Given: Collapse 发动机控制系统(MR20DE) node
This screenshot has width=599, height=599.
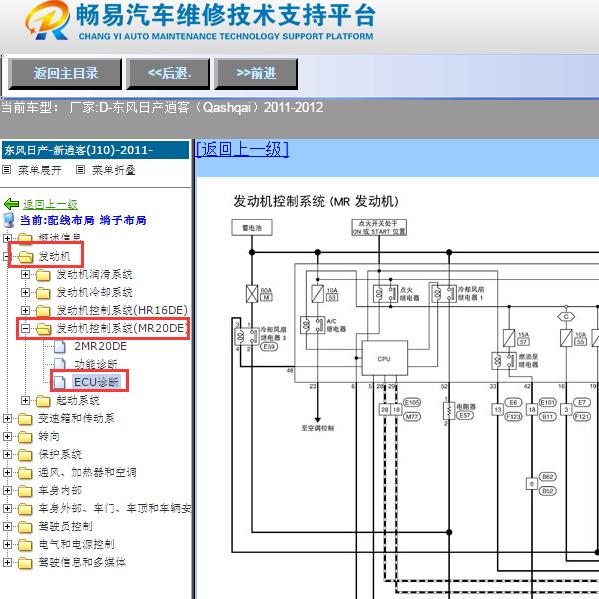Looking at the screenshot, I should click(25, 328).
